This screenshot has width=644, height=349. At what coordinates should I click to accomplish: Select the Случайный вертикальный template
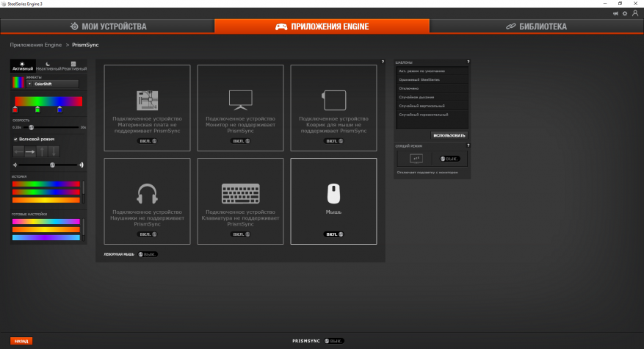click(432, 106)
